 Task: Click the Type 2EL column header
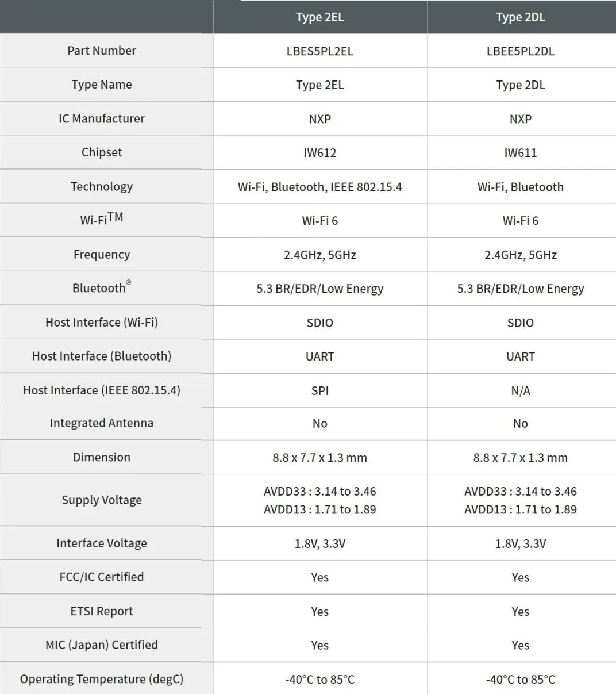pos(320,17)
